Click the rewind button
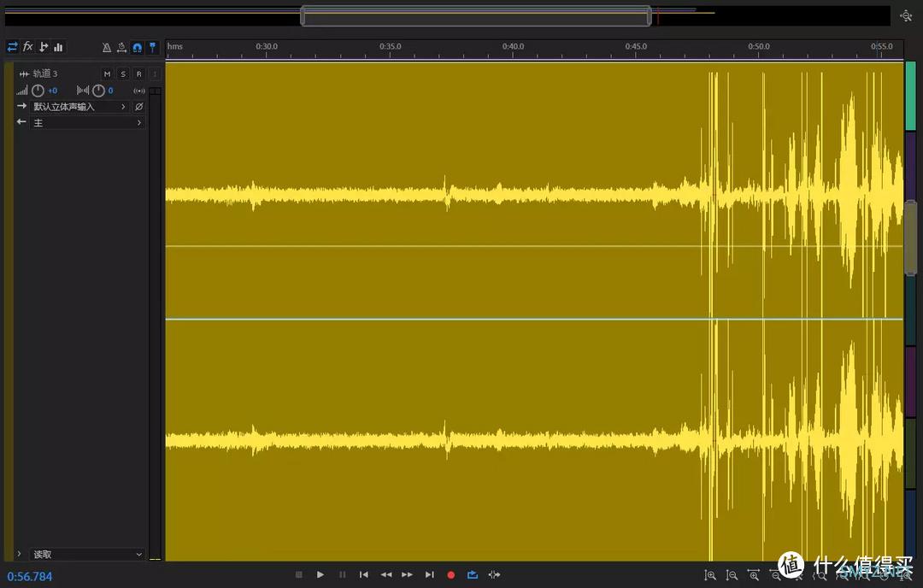 385,574
